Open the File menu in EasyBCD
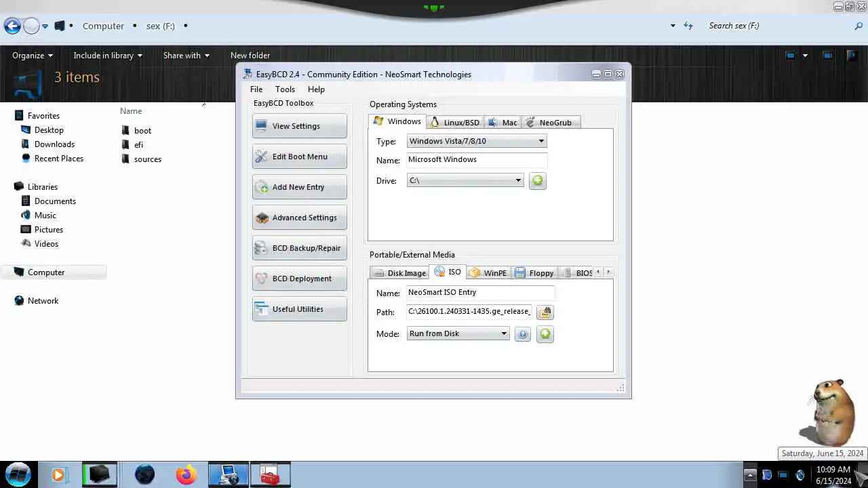Image resolution: width=868 pixels, height=488 pixels. pyautogui.click(x=256, y=89)
